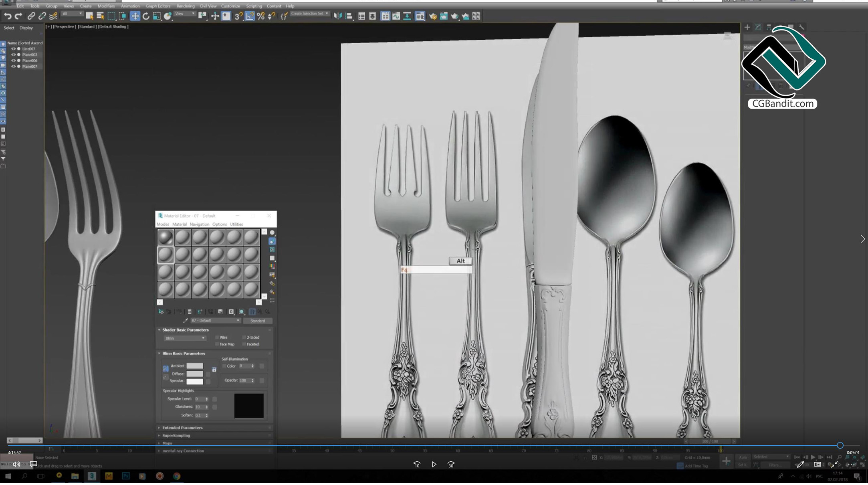Select the first material sample sphere
The height and width of the screenshot is (485, 868).
click(165, 237)
